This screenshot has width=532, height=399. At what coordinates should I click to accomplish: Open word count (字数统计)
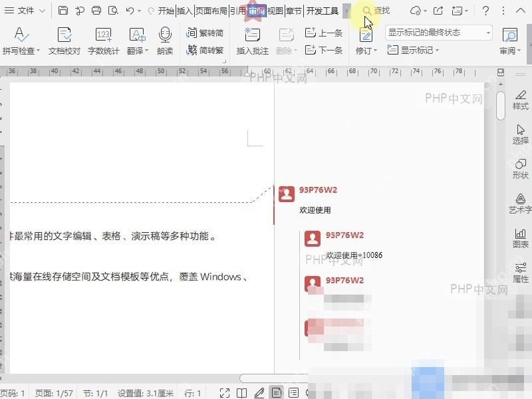point(103,41)
